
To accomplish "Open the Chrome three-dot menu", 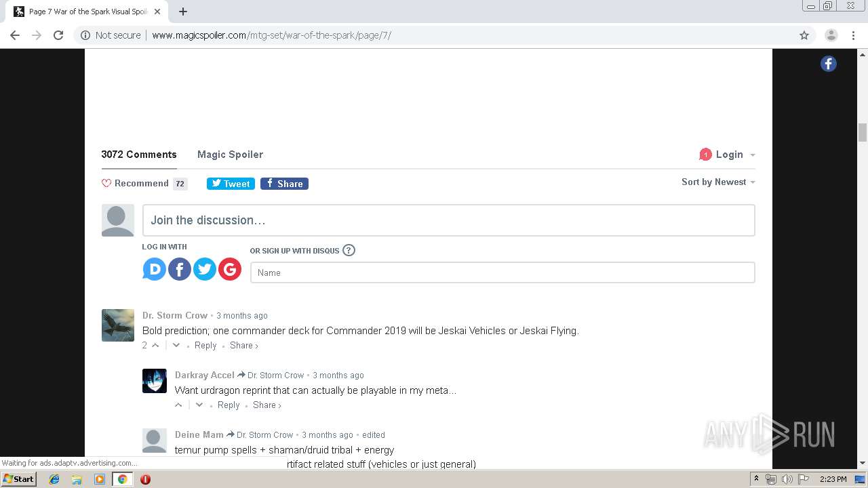I will pos(853,35).
